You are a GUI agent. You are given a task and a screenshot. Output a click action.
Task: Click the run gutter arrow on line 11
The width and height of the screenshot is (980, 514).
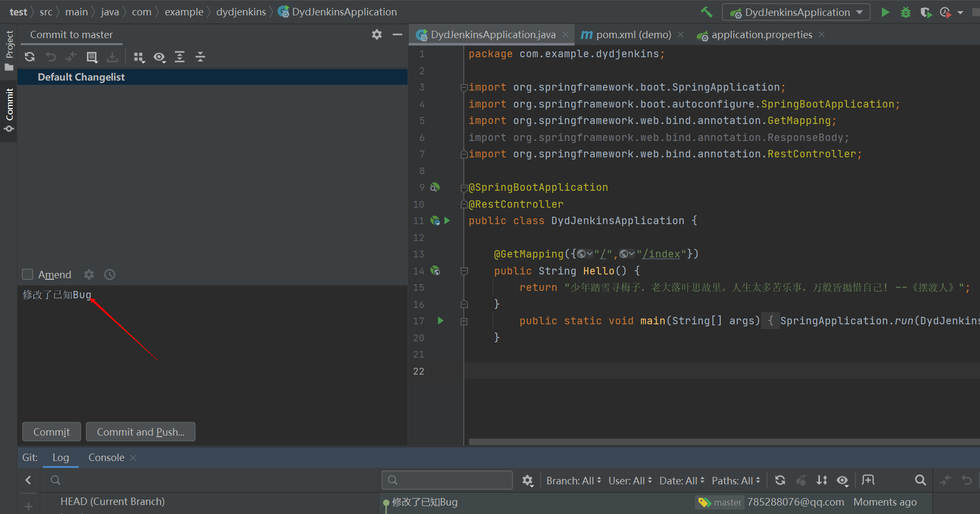pos(447,220)
